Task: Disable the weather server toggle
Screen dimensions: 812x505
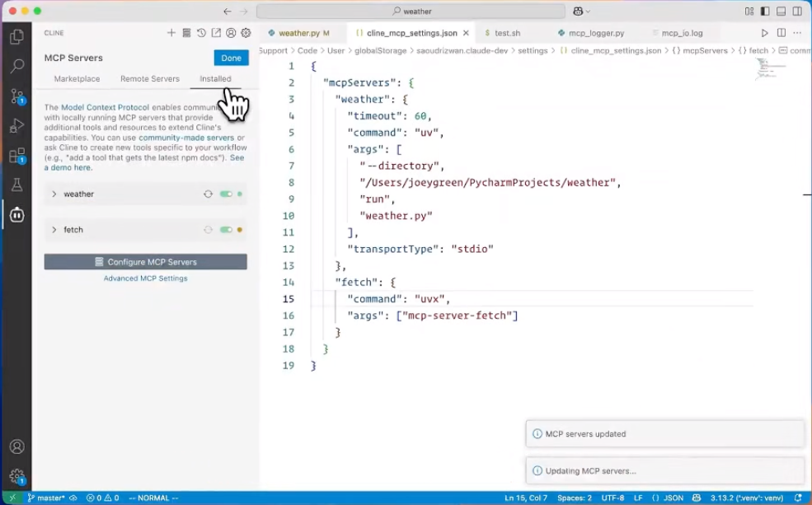Action: point(227,194)
